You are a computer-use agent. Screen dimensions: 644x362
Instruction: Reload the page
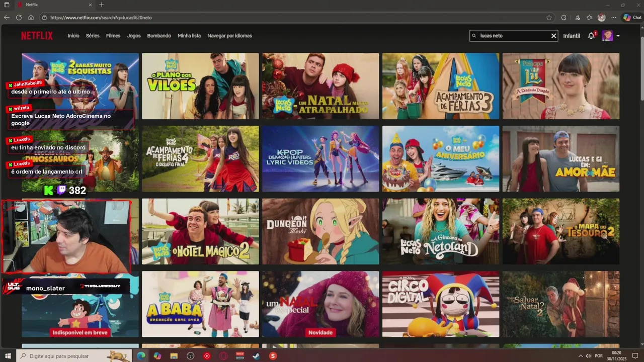[x=19, y=17]
